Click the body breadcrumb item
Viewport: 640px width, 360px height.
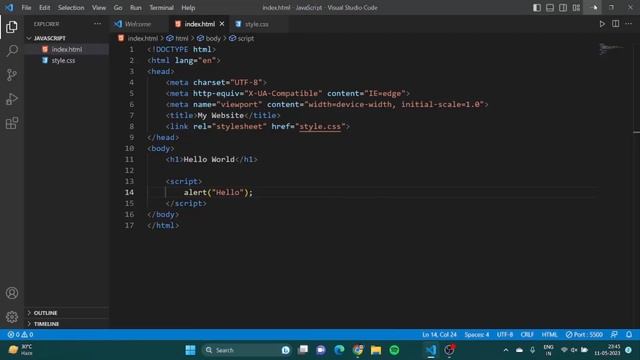(209, 38)
